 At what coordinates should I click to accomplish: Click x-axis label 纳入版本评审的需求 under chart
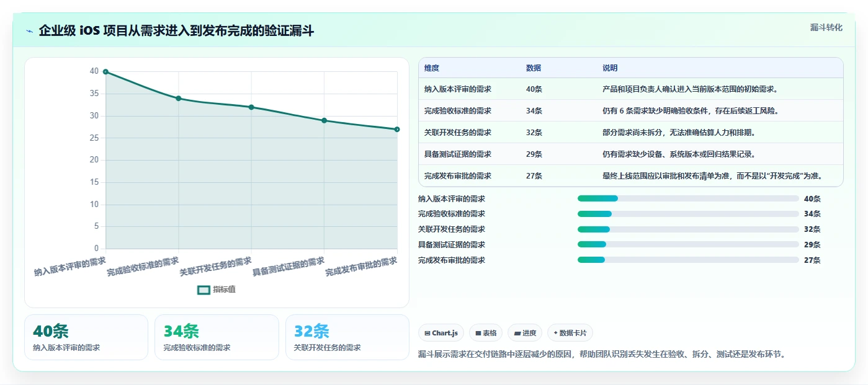click(69, 267)
